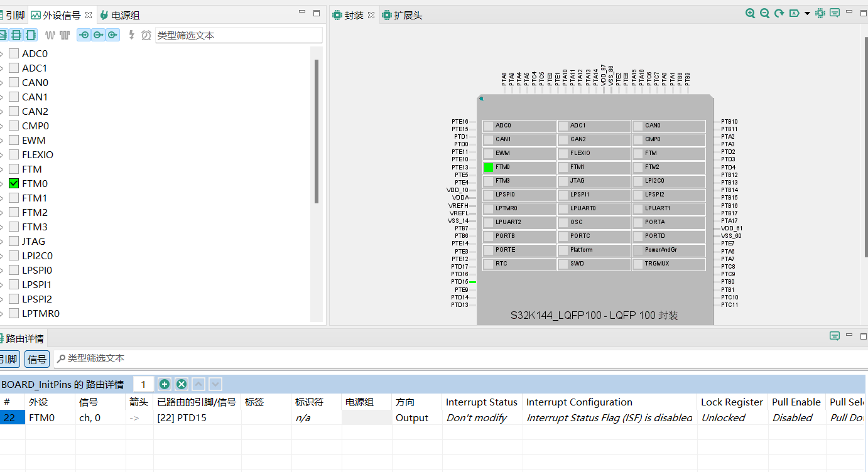Image resolution: width=868 pixels, height=472 pixels.
Task: Check the CAN1 checkbox
Action: 14,97
